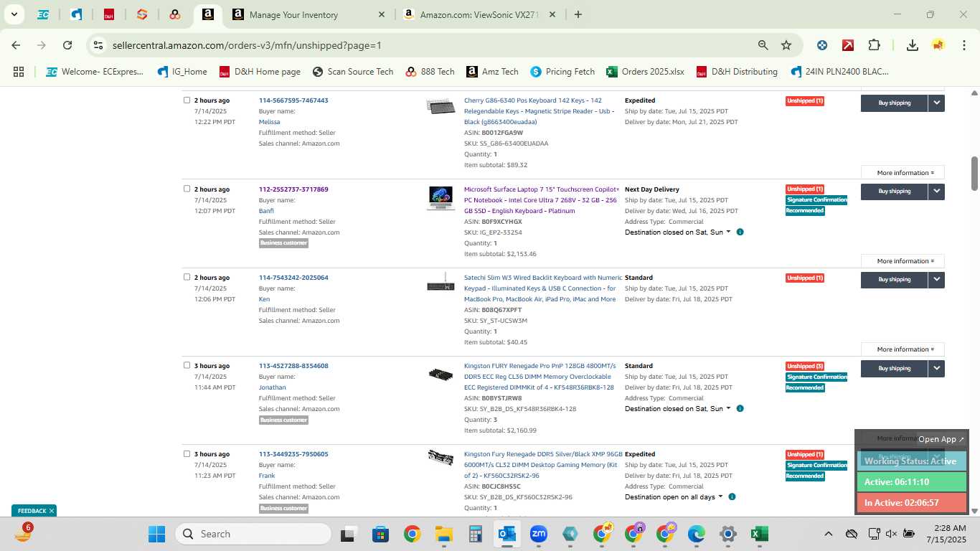Viewport: 980px width, 551px height.
Task: Close the Manage Your Inventory tab
Action: click(x=382, y=14)
